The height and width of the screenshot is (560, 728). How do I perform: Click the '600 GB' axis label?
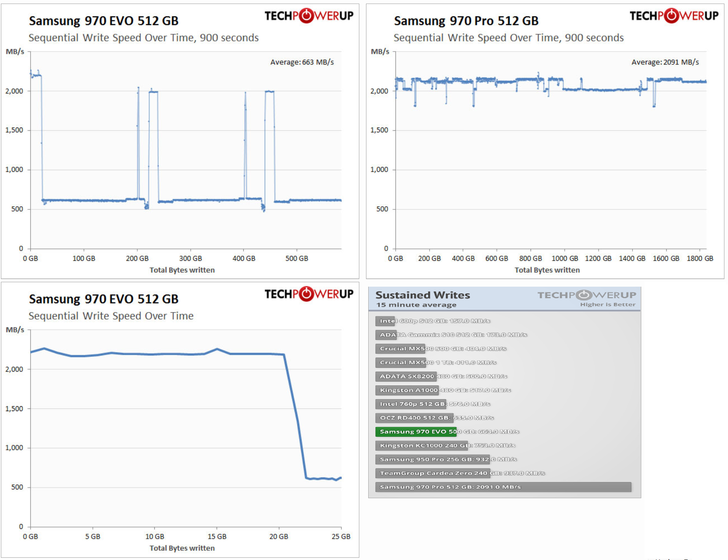[497, 258]
